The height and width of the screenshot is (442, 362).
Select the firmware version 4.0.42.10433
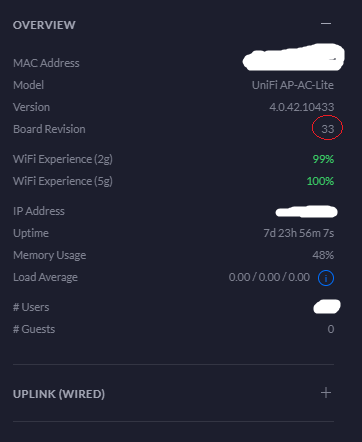pyautogui.click(x=301, y=107)
